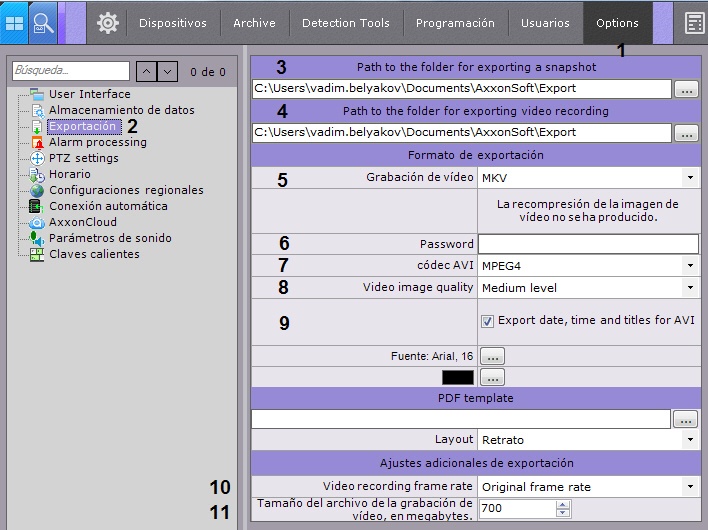The height and width of the screenshot is (530, 708).
Task: Open the report panel icon in the top right
Action: (694, 23)
